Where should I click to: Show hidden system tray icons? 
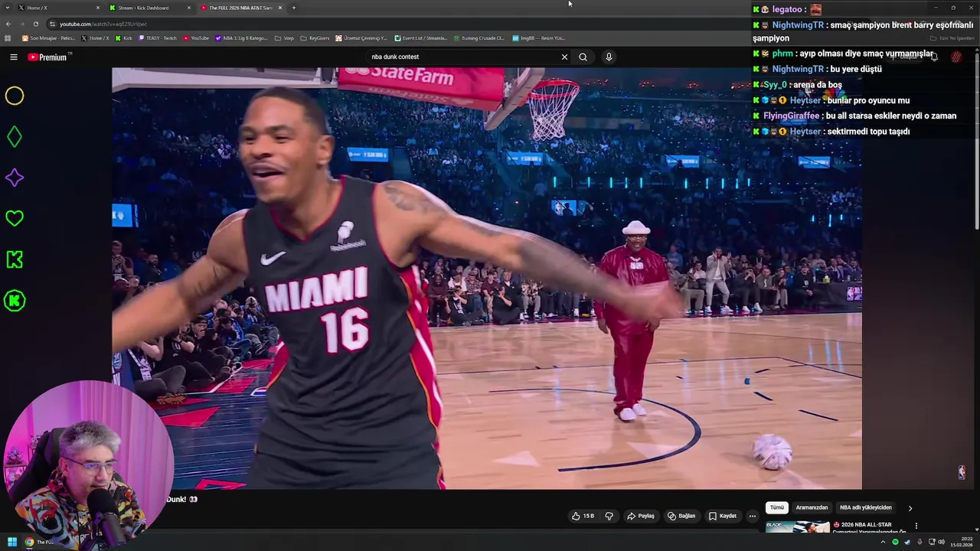[x=882, y=542]
